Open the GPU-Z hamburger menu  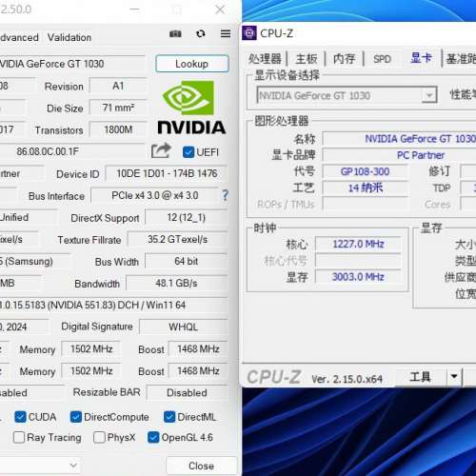click(226, 33)
